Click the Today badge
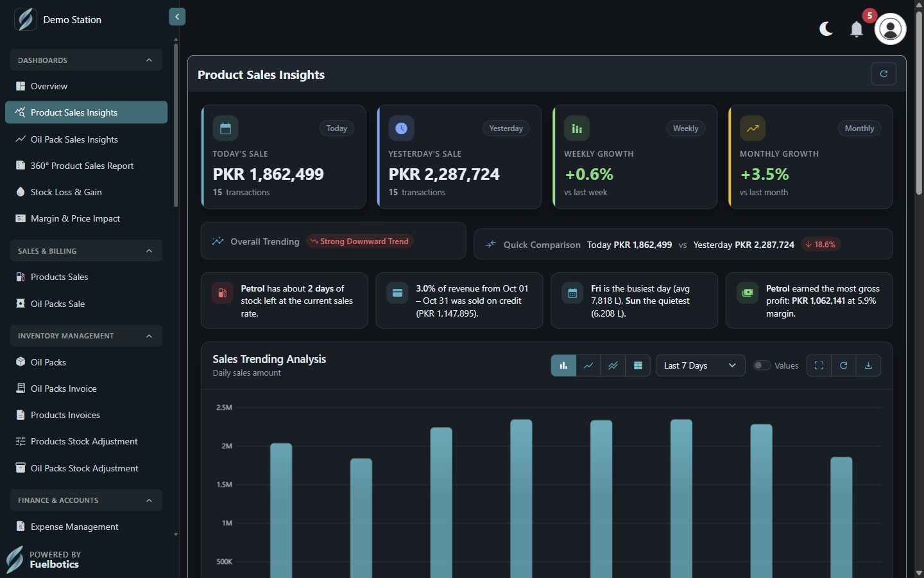This screenshot has height=578, width=924. pos(337,128)
